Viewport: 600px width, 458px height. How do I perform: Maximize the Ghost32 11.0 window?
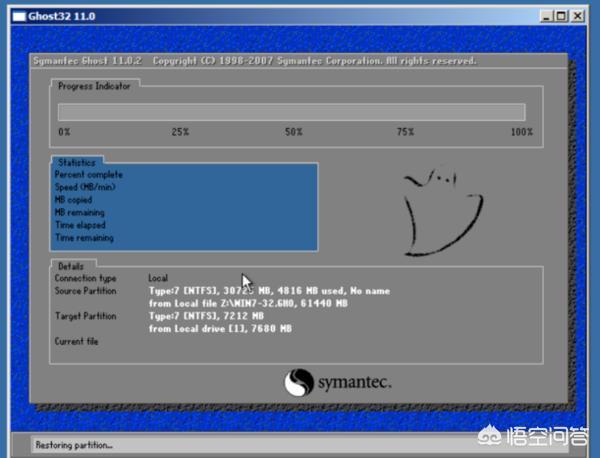561,16
